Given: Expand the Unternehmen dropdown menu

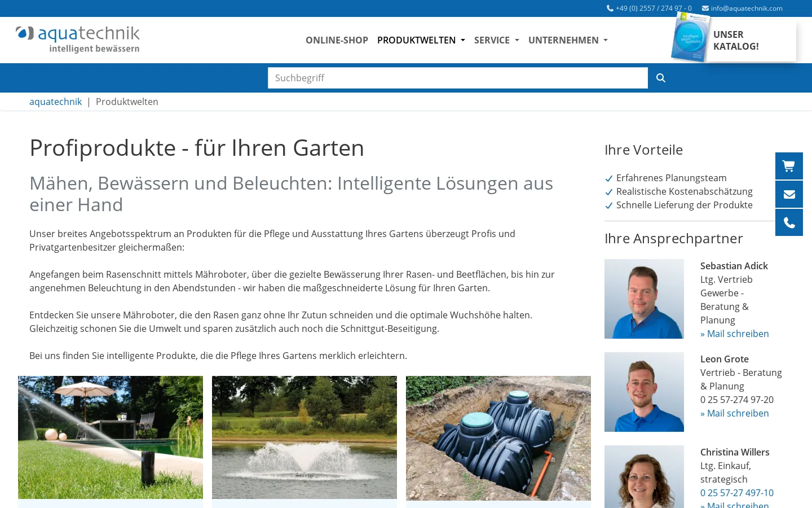Looking at the screenshot, I should [x=568, y=40].
